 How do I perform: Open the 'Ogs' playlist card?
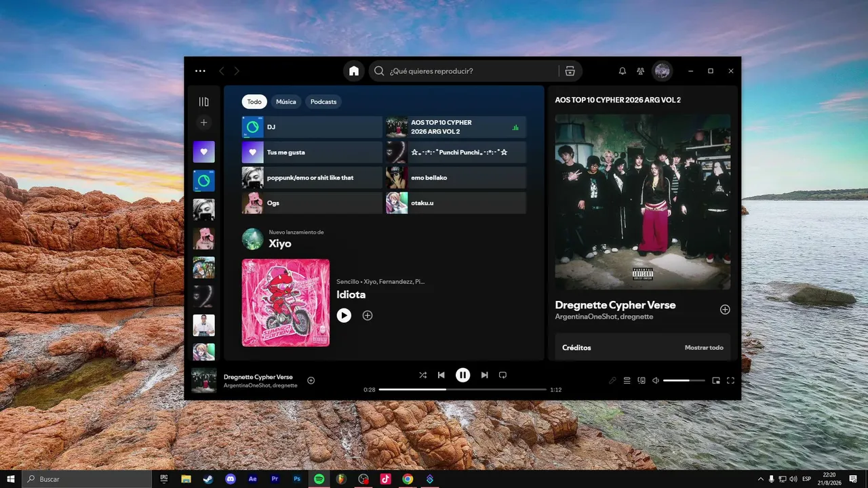(x=312, y=203)
